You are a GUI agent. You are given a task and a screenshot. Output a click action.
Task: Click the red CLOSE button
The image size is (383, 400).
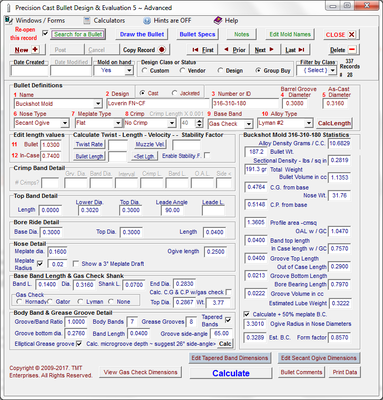pyautogui.click(x=340, y=34)
